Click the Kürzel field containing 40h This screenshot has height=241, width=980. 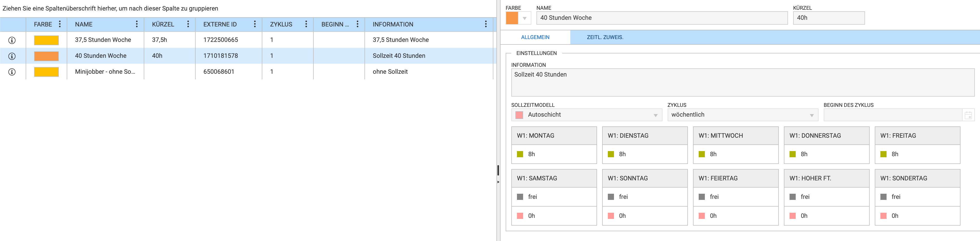(x=828, y=18)
